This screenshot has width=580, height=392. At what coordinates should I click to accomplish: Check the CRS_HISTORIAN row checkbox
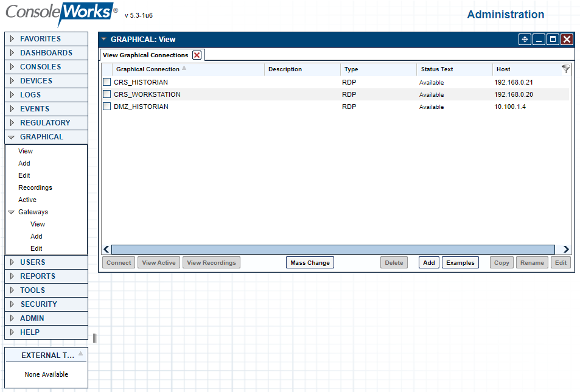(x=107, y=82)
